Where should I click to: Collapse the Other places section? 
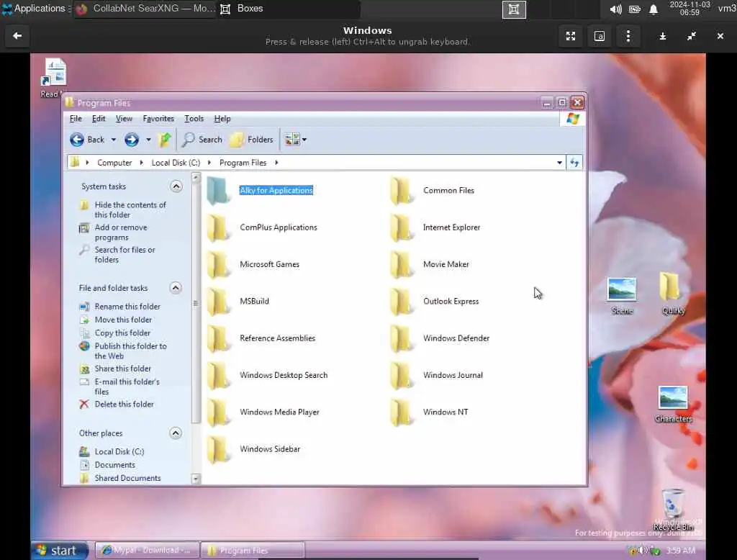pos(176,433)
